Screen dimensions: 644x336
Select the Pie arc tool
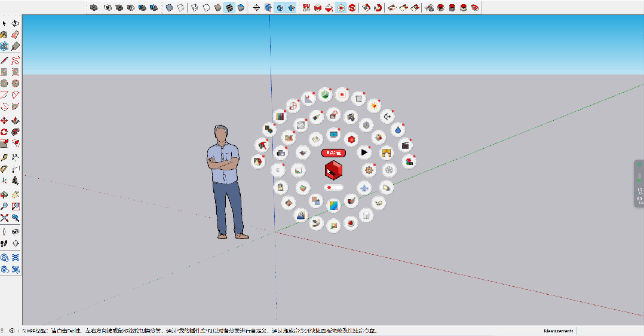point(15,106)
